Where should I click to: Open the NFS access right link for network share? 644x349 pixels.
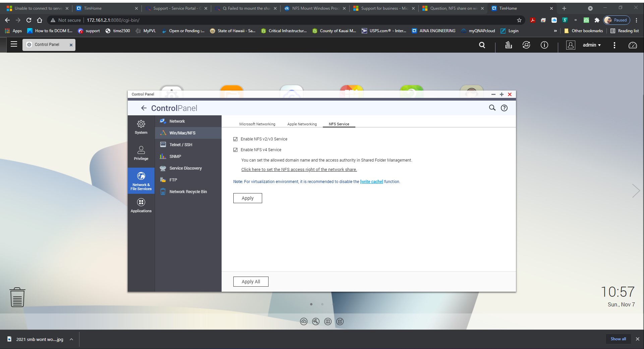[299, 169]
